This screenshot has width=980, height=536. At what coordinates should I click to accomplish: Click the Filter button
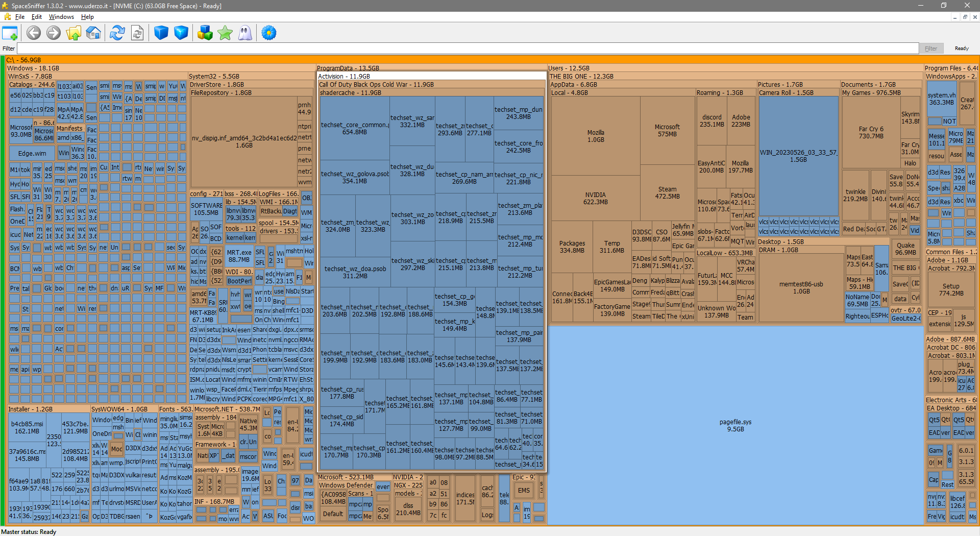click(931, 48)
